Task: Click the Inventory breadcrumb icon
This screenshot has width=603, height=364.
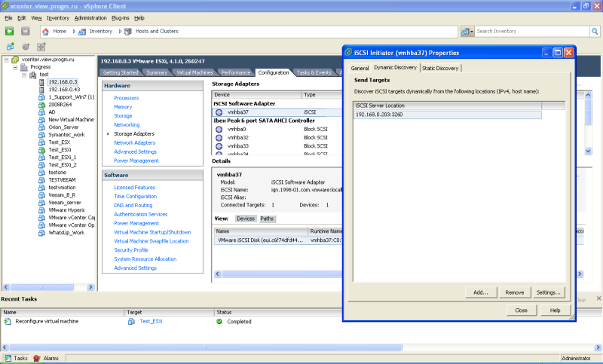Action: coord(82,32)
